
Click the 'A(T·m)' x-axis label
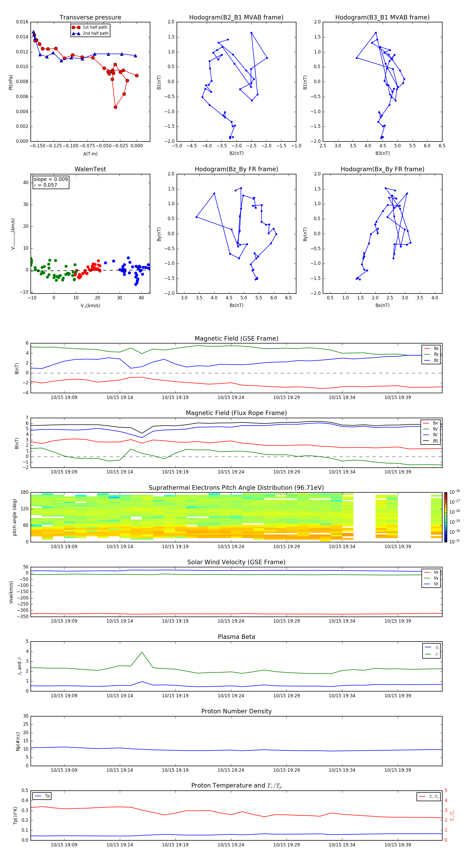click(x=90, y=154)
